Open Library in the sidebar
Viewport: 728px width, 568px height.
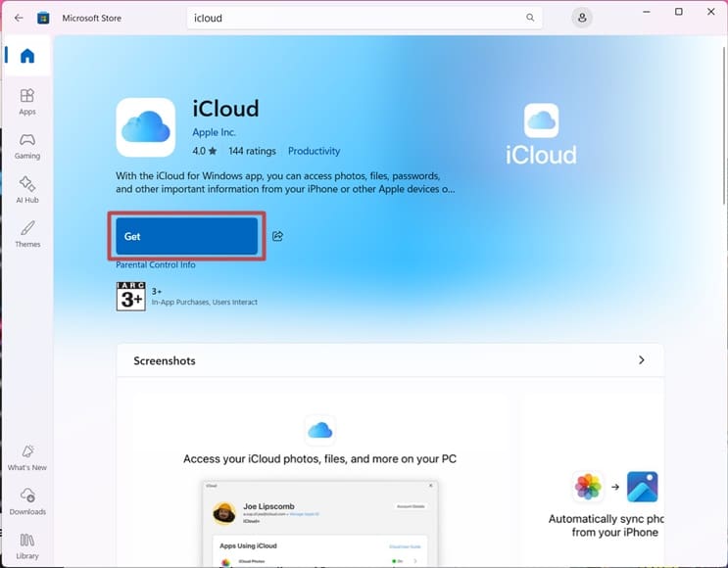(x=27, y=546)
